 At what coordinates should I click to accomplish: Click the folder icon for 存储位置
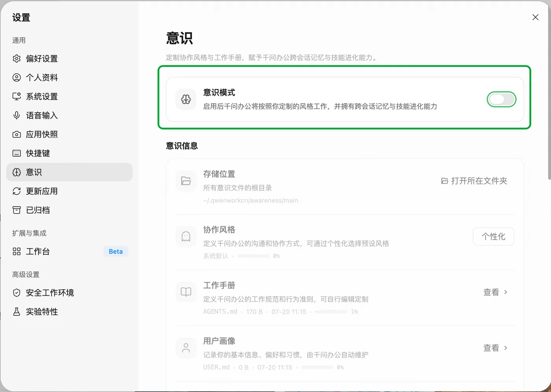[x=186, y=181]
